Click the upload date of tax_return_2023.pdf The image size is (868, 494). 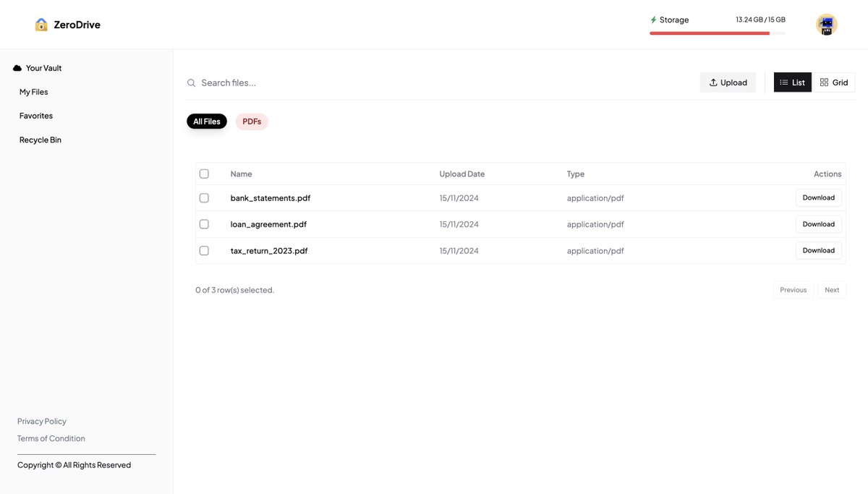[x=459, y=250]
